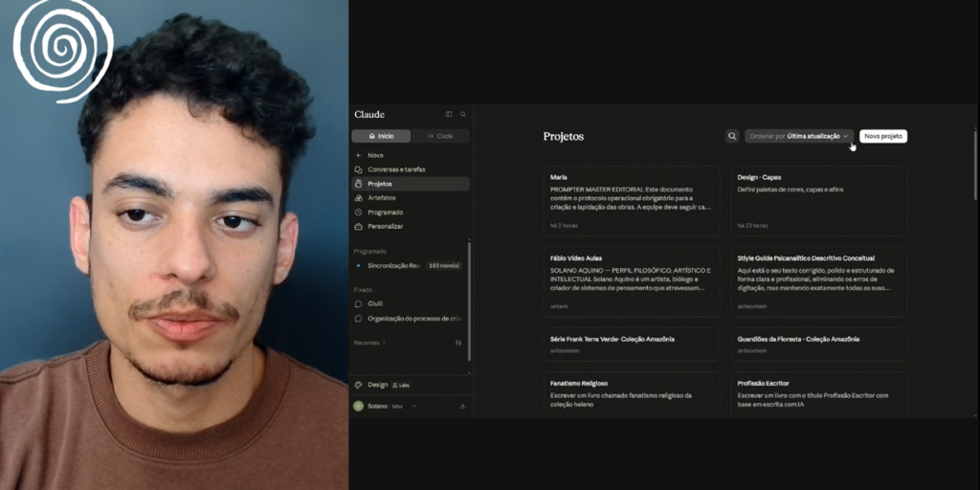Click the Labs badge beside Design

pos(401,385)
